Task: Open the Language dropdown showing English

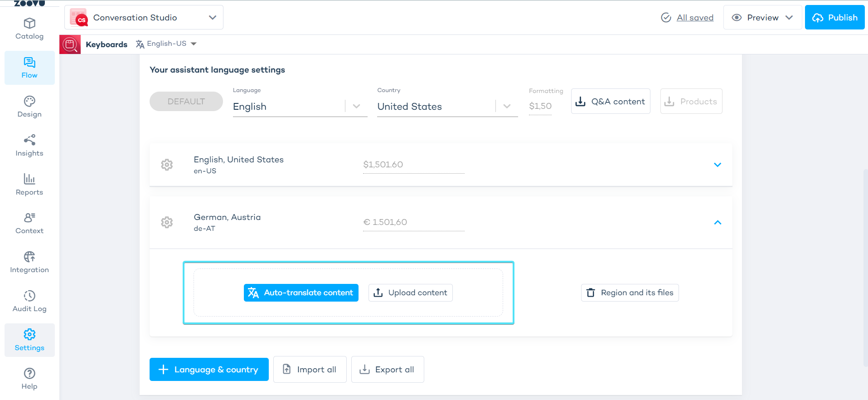Action: 299,107
